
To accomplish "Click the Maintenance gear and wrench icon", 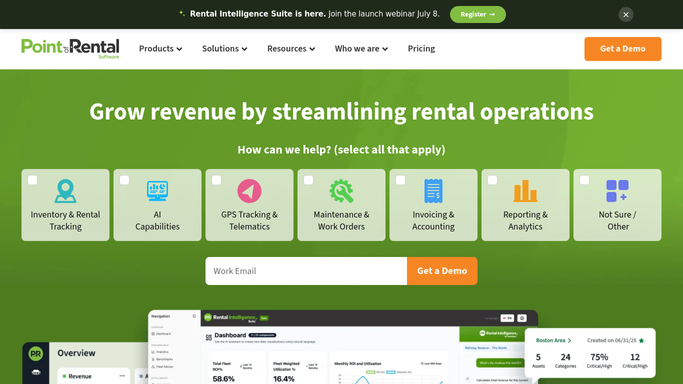I will pyautogui.click(x=341, y=191).
